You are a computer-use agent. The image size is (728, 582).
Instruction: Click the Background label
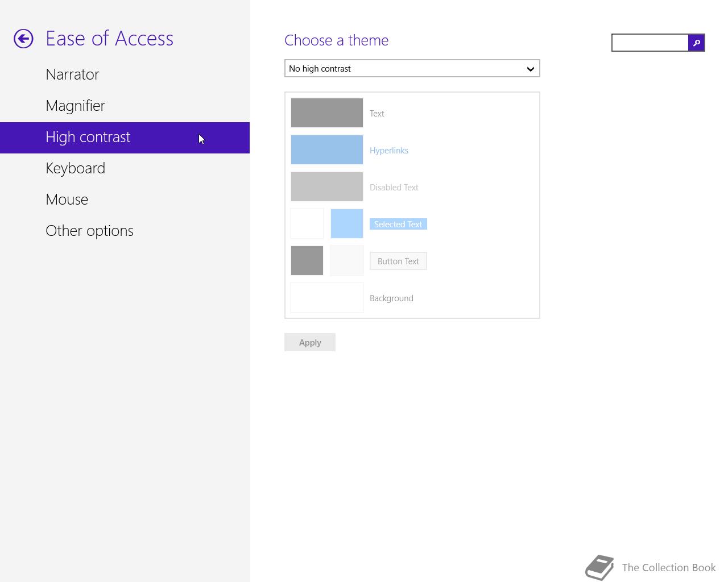point(391,298)
